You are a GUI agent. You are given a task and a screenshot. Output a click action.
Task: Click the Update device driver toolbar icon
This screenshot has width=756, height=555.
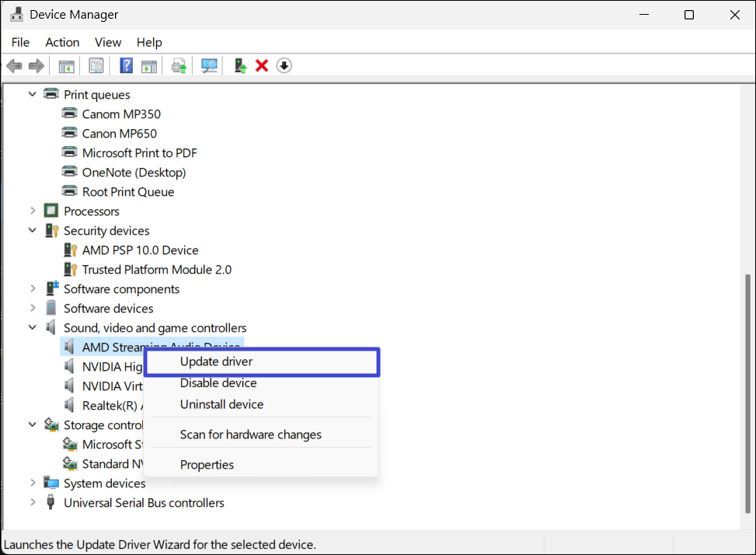click(x=241, y=66)
